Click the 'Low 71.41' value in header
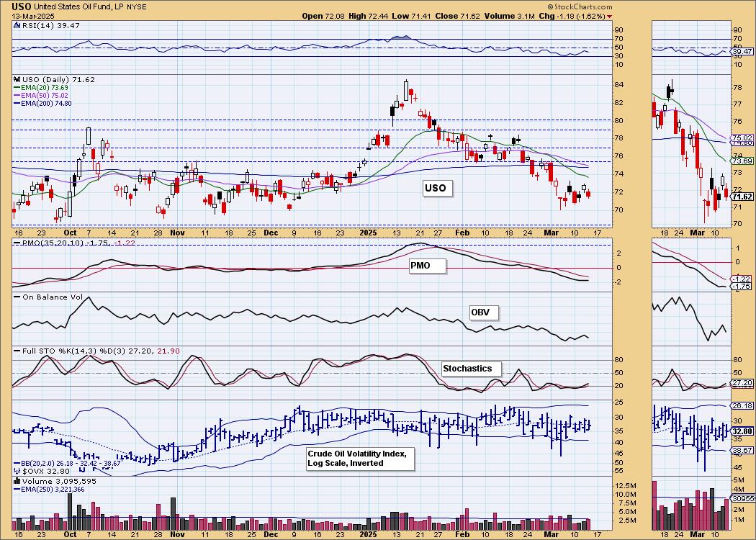 pos(410,16)
